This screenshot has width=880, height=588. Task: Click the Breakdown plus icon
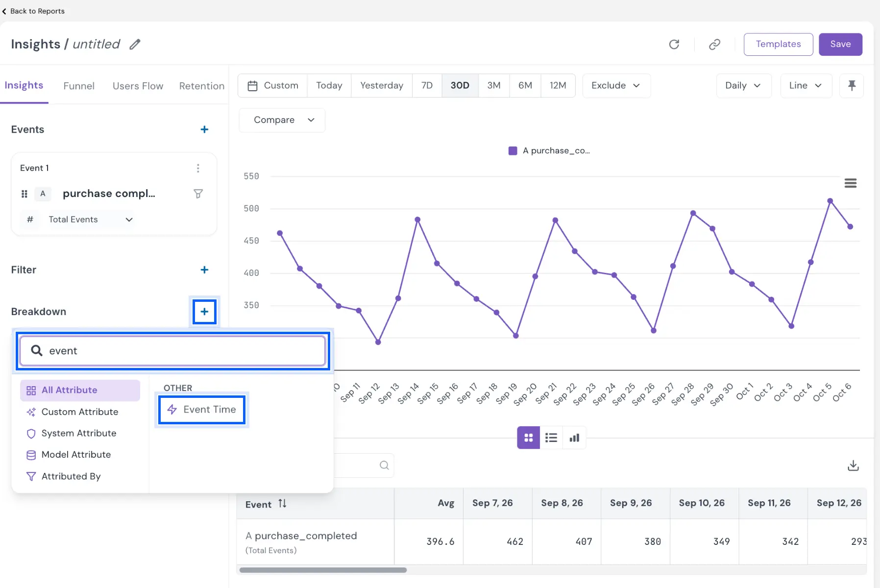click(204, 312)
